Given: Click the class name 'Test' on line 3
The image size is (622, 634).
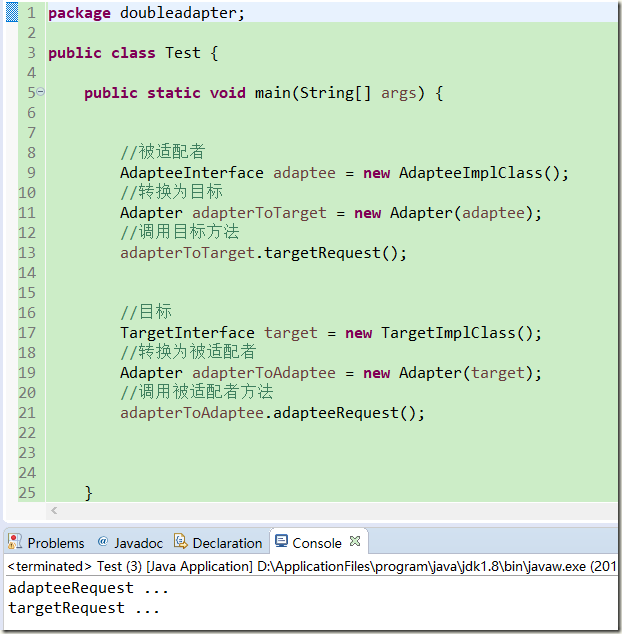Looking at the screenshot, I should click(x=183, y=53).
